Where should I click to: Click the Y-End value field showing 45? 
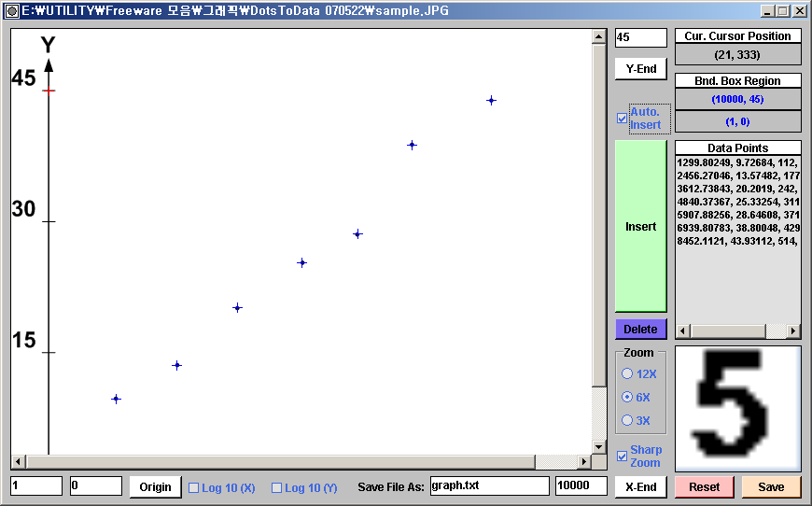(640, 37)
